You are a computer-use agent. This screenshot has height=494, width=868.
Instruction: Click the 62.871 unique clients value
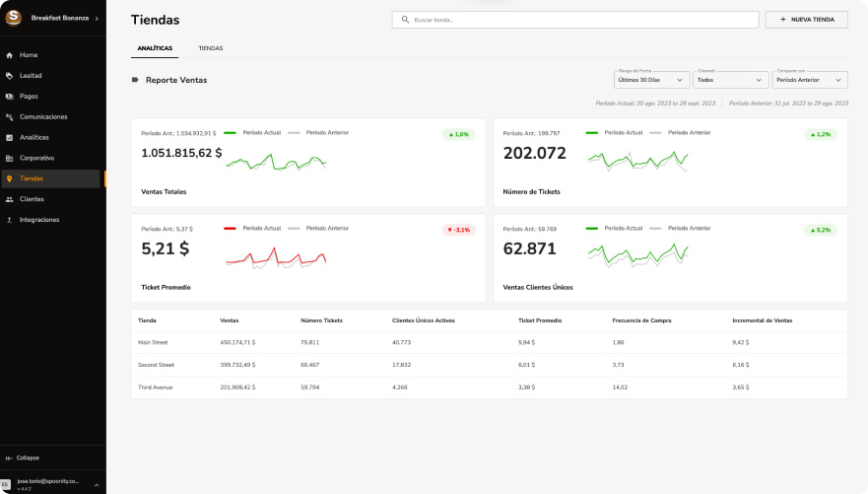pyautogui.click(x=529, y=248)
